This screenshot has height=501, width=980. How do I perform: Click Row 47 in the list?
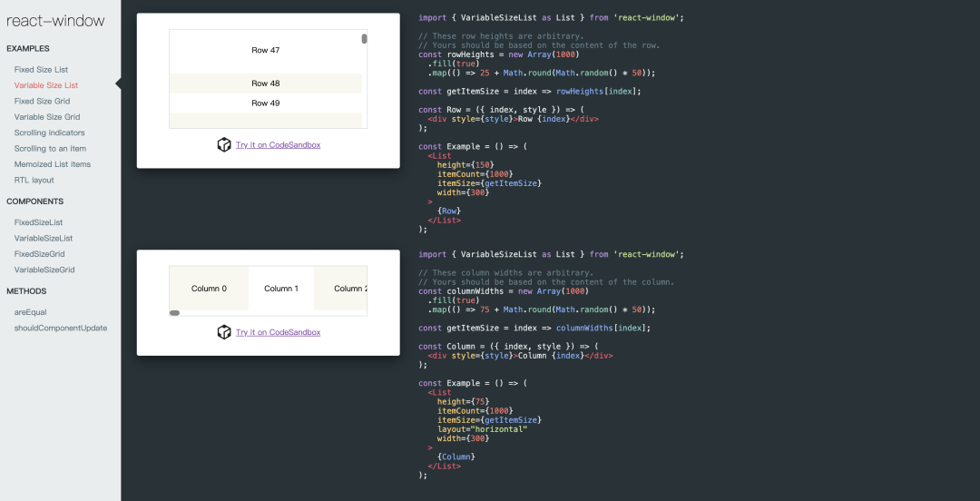[x=265, y=51]
